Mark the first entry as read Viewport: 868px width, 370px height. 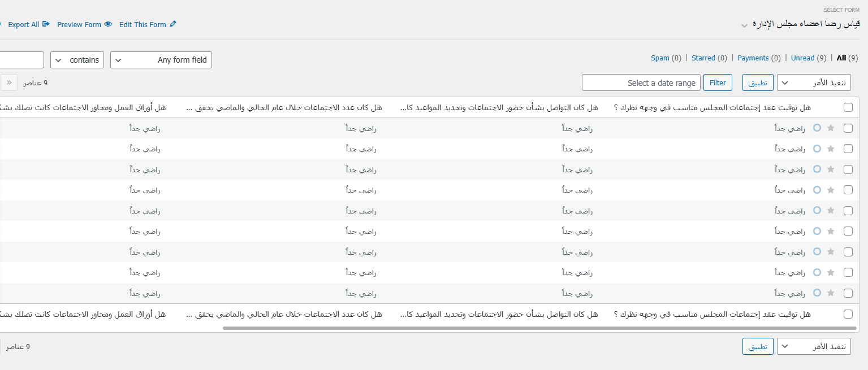[817, 128]
